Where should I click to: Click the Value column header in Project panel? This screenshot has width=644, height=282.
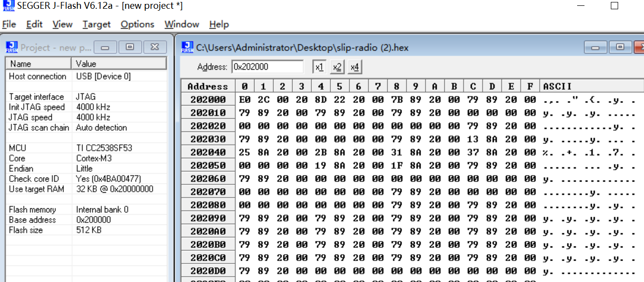click(119, 63)
